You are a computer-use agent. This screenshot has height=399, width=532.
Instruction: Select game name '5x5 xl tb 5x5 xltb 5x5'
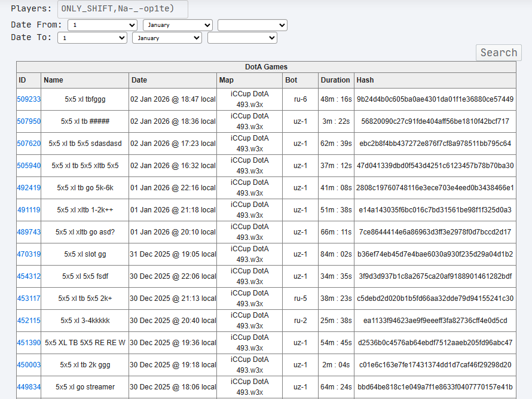85,166
